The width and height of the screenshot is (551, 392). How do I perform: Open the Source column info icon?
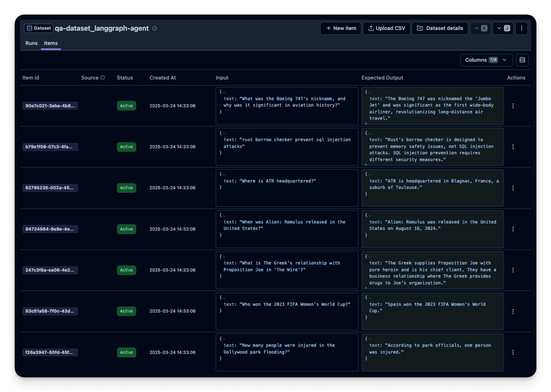103,77
